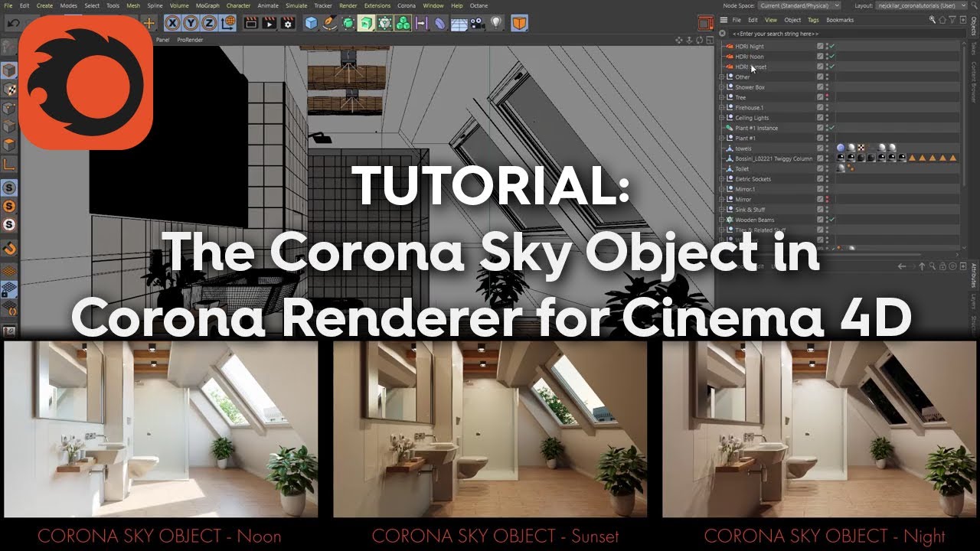This screenshot has height=551, width=980.
Task: Expand the Wooden Beams group
Action: click(721, 220)
